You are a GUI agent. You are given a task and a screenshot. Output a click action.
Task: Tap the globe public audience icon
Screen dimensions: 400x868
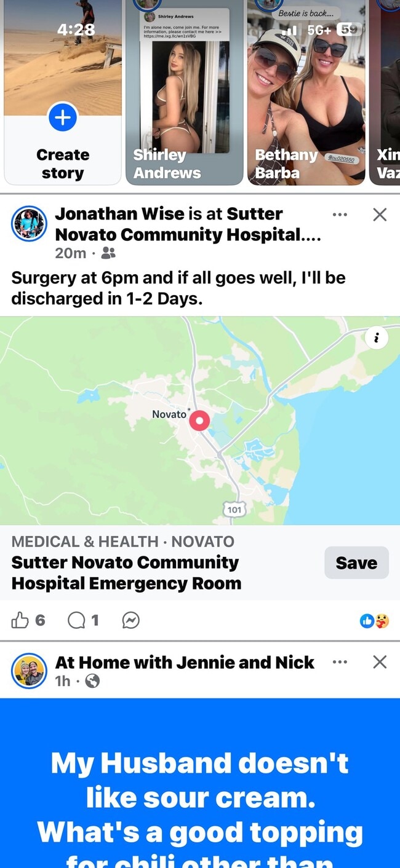pos(92,681)
